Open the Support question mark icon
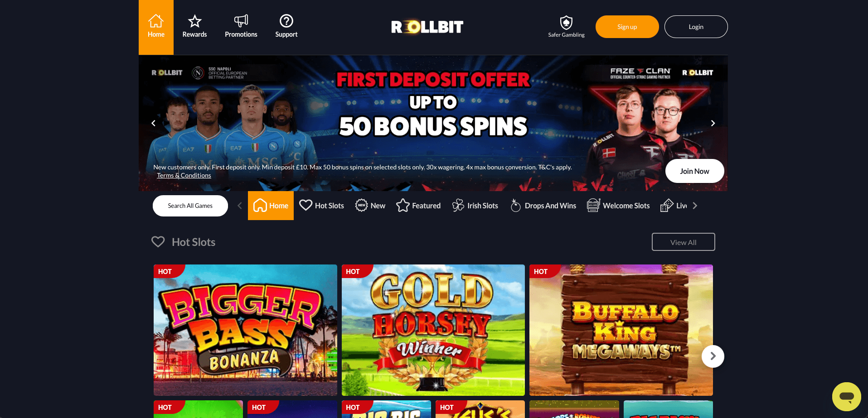The width and height of the screenshot is (868, 418). point(286,21)
